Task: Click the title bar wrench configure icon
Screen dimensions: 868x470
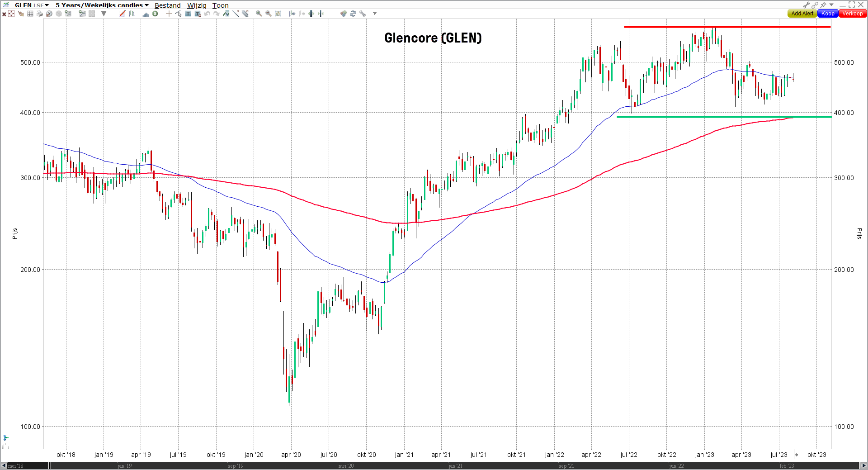Action: (x=806, y=5)
